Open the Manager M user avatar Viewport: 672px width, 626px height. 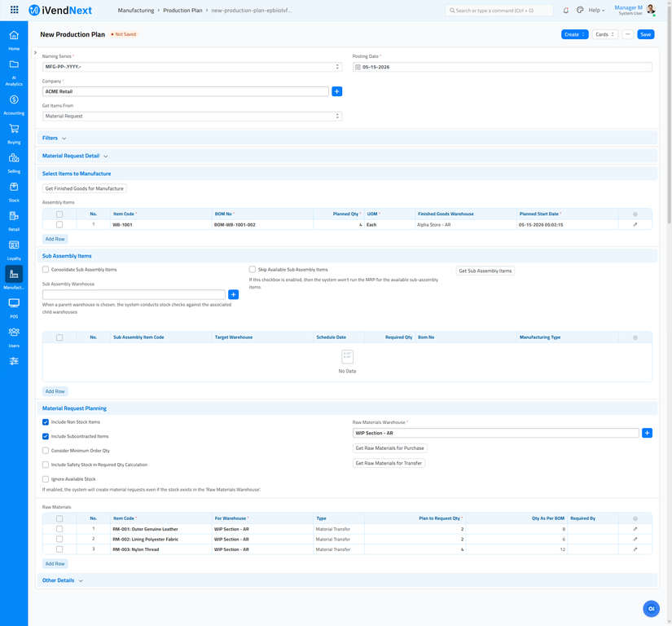coord(651,10)
